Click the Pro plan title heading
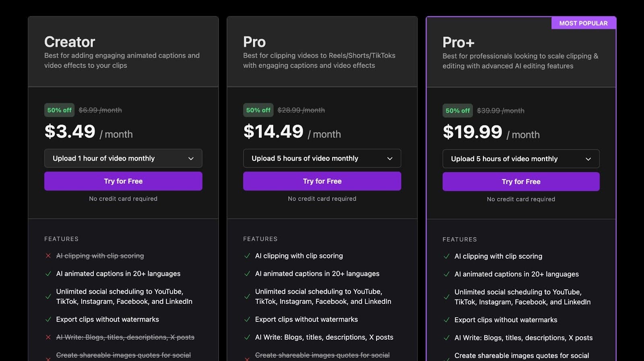Image resolution: width=644 pixels, height=361 pixels. click(x=254, y=42)
